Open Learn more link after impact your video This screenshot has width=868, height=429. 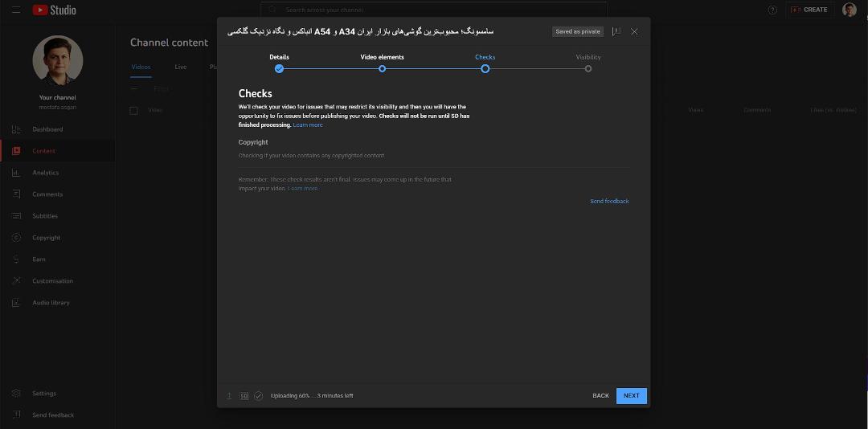(x=302, y=189)
